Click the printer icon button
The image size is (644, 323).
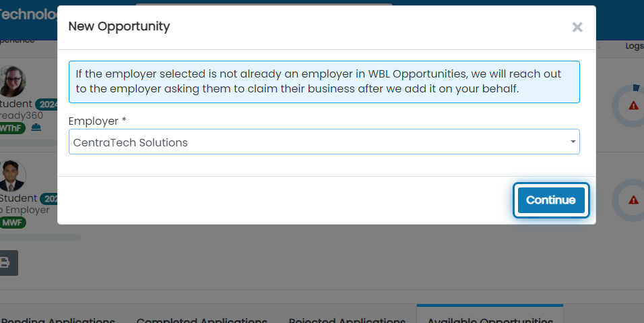coord(7,262)
